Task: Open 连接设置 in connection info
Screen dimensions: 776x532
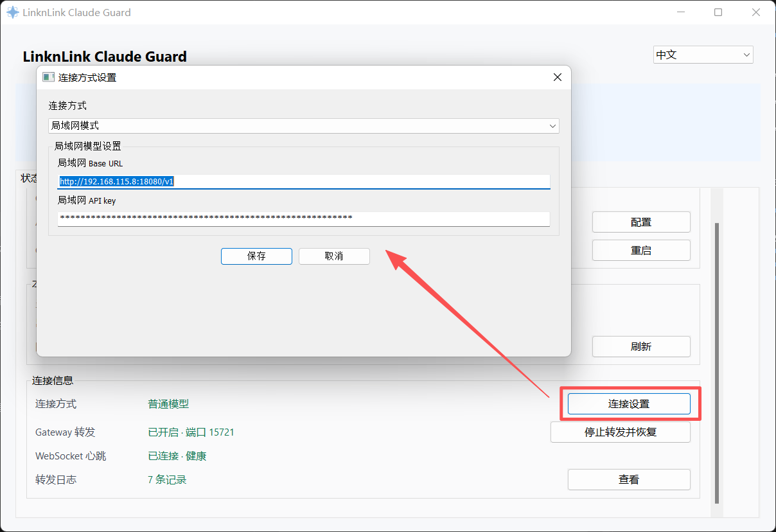Action: coord(629,403)
